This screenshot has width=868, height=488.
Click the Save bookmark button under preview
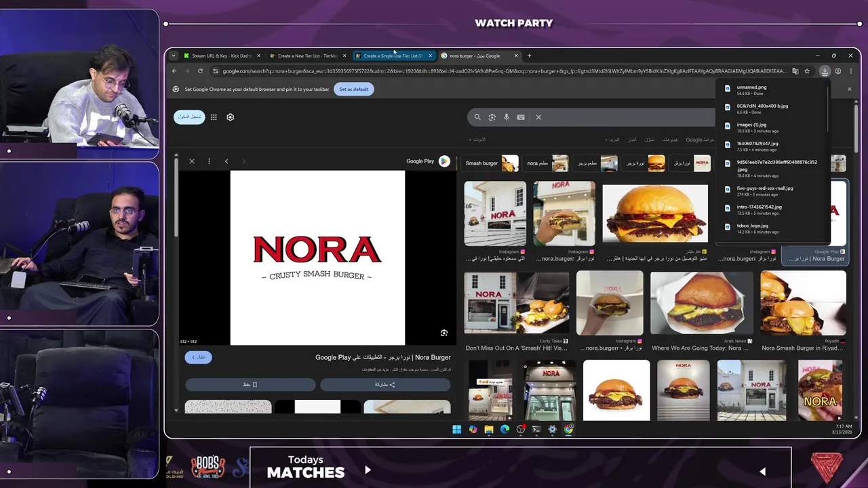(250, 384)
